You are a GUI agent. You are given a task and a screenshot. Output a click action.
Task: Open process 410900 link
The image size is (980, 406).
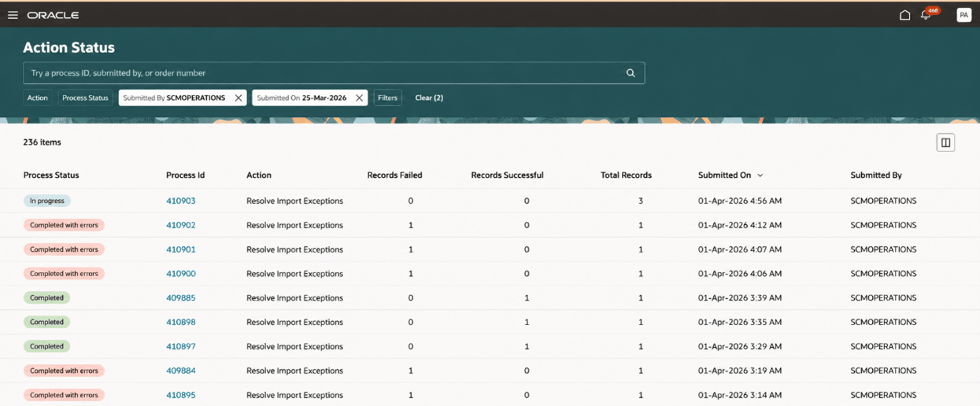[x=181, y=274]
